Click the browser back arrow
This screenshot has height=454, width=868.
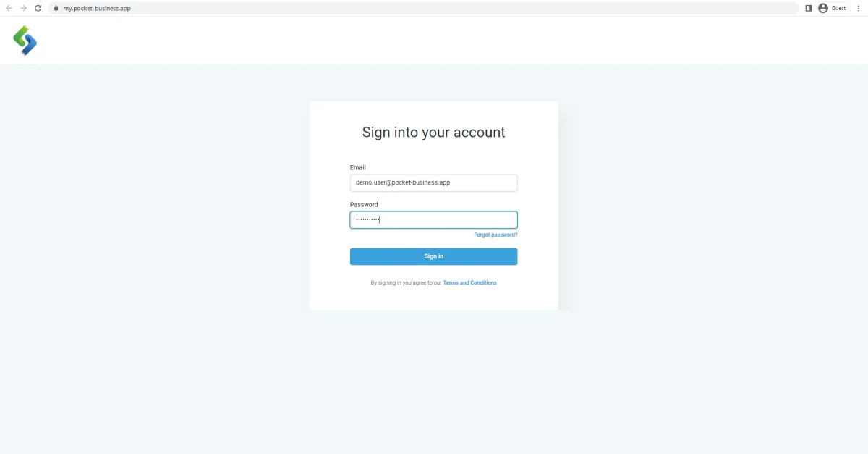point(9,8)
